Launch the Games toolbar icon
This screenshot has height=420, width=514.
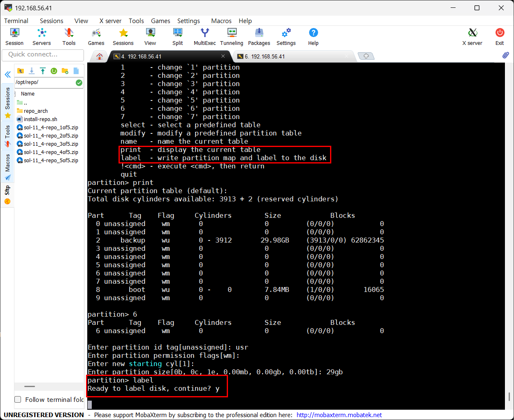point(96,37)
